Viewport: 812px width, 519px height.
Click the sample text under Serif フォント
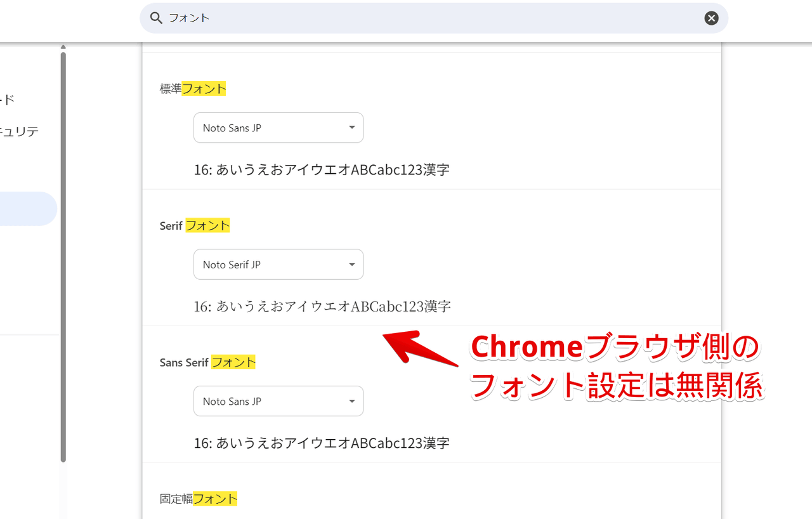point(322,306)
